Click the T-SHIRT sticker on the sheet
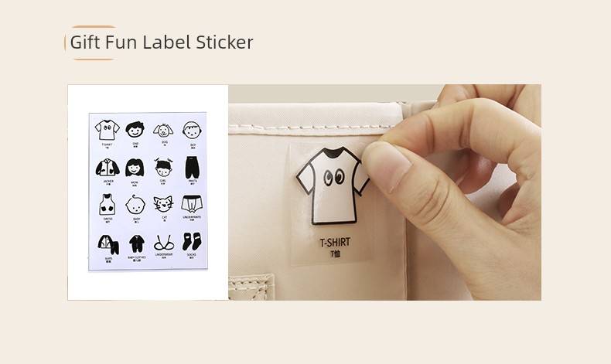 point(108,130)
